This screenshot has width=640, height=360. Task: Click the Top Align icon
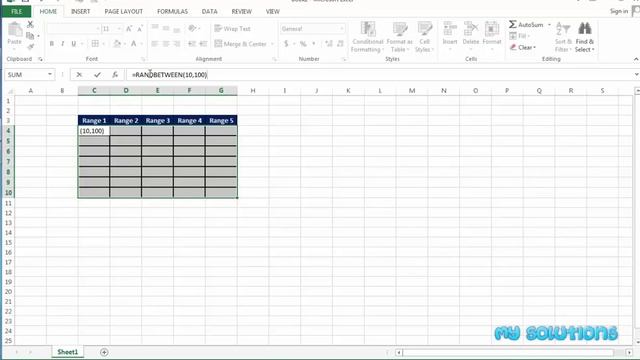point(155,28)
